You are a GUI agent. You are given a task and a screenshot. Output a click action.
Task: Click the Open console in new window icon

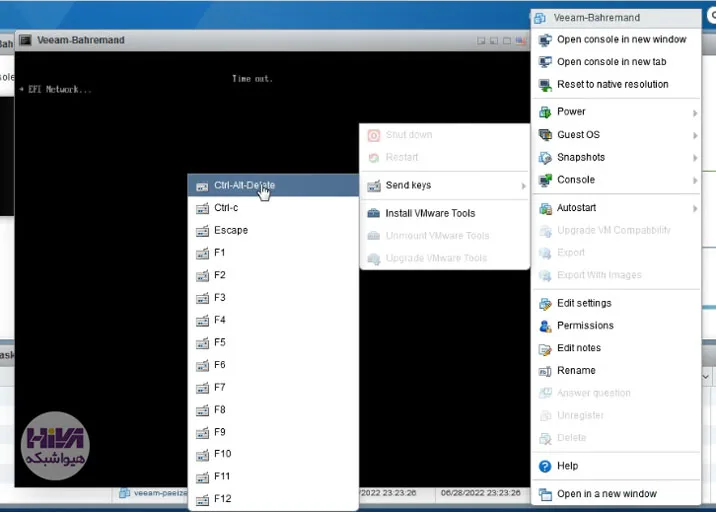coord(545,40)
